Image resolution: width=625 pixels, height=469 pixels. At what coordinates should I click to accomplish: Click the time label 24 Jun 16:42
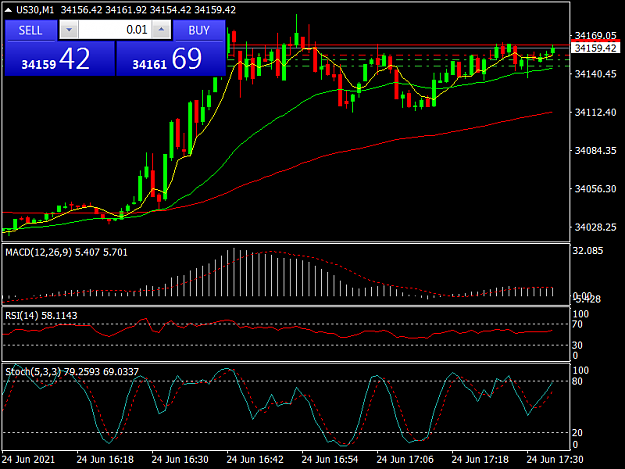click(255, 459)
